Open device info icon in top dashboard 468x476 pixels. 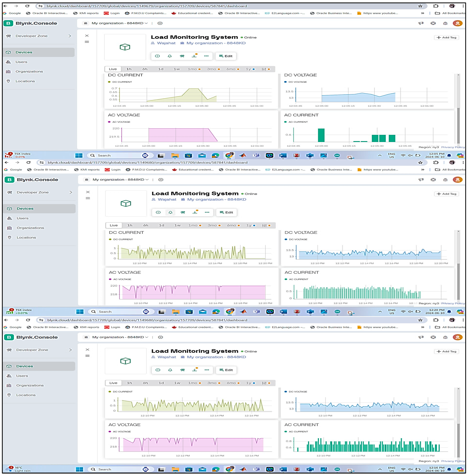(x=157, y=56)
